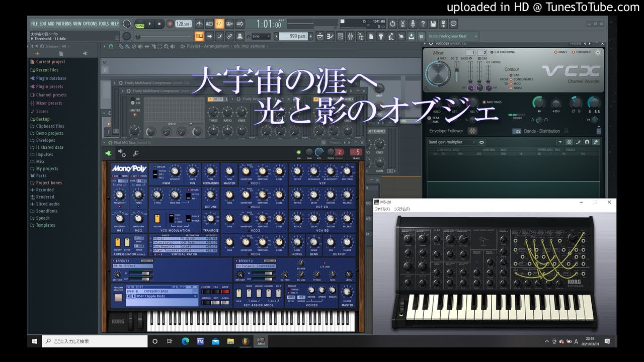Viewport: 644px width, 362px height.
Task: Click the Finding your files? hint
Action: (453, 36)
